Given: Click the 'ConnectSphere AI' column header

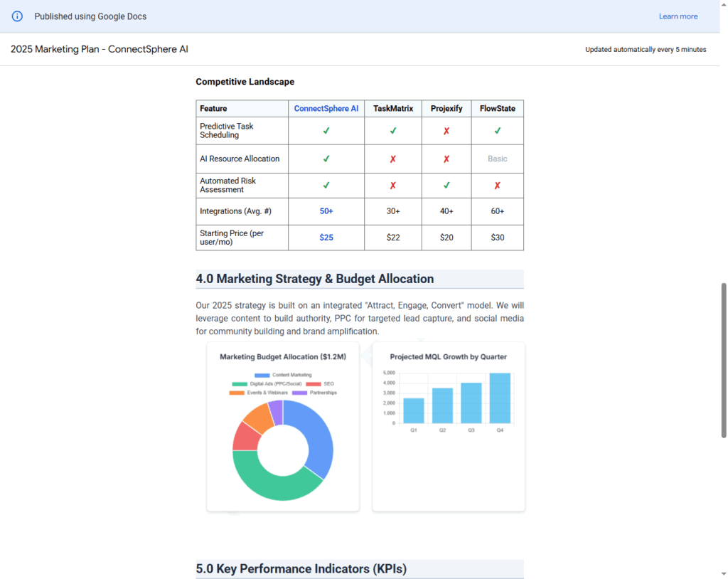Looking at the screenshot, I should [x=326, y=108].
